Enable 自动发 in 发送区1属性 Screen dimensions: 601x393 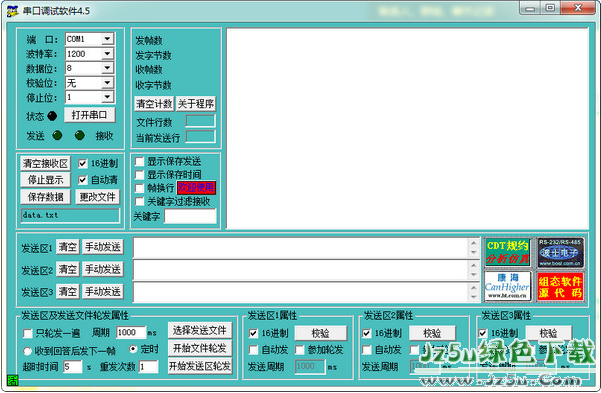[x=253, y=350]
